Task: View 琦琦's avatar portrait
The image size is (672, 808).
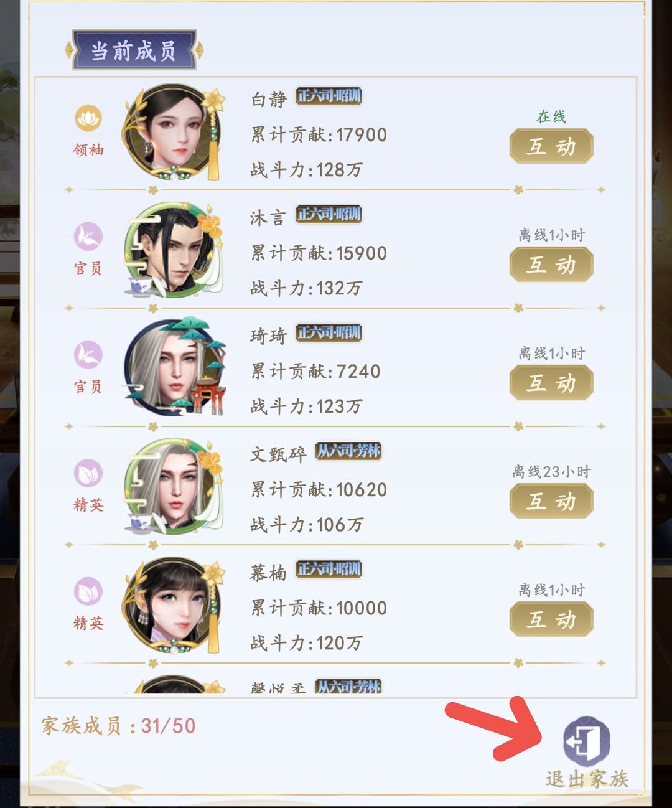Action: point(174,369)
